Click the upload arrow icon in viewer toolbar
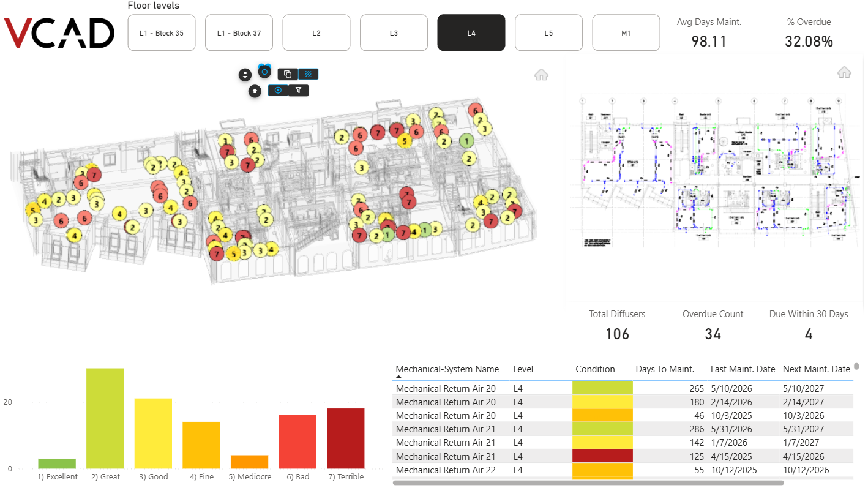 pos(255,91)
